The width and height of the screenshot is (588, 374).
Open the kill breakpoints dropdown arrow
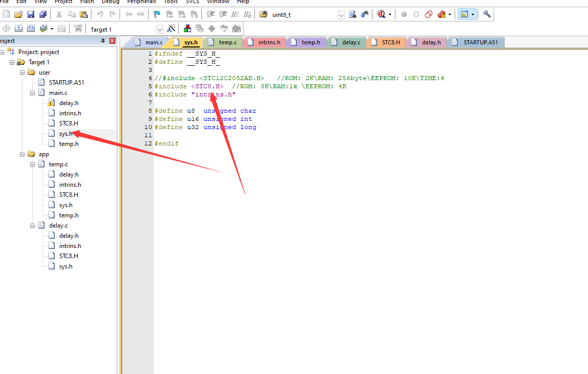click(x=450, y=15)
